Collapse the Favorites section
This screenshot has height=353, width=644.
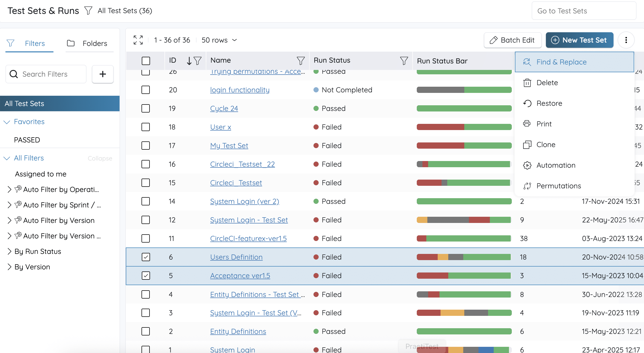[x=7, y=122]
